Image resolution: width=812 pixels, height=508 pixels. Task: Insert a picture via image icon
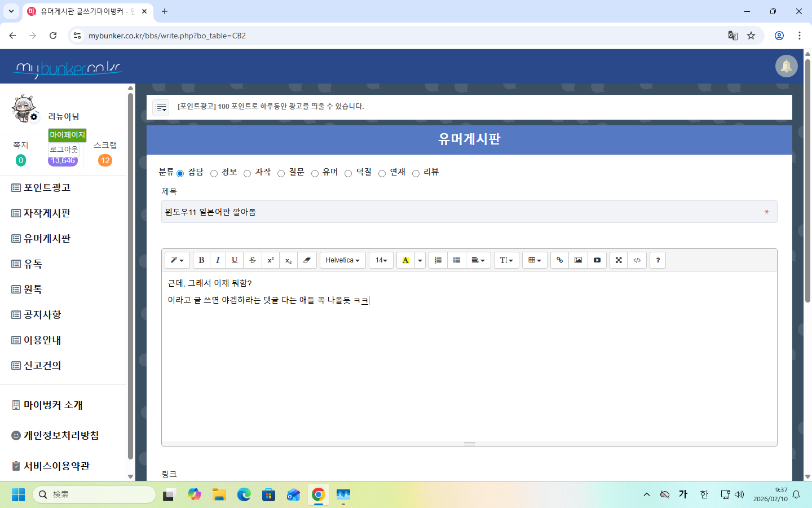(x=578, y=260)
